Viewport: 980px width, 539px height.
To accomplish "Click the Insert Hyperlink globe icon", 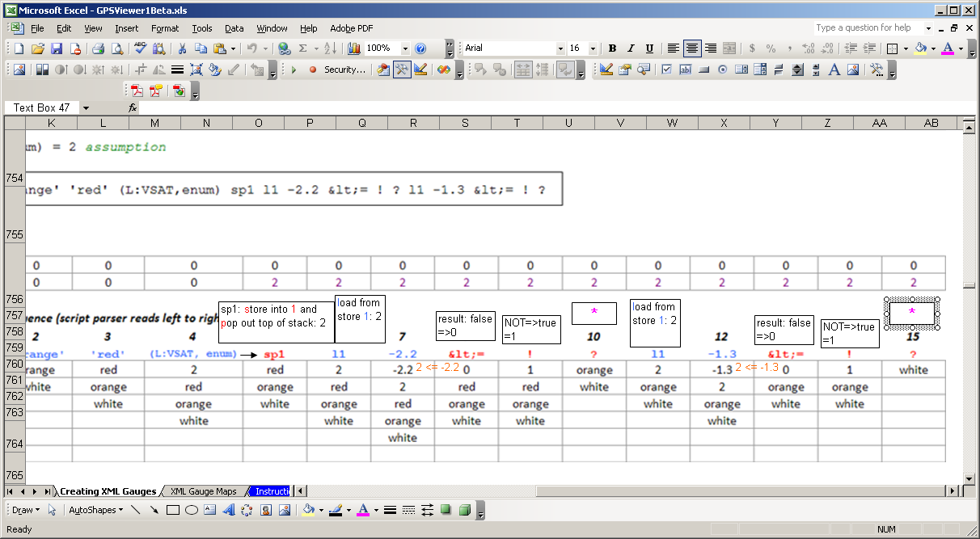I will (x=285, y=48).
